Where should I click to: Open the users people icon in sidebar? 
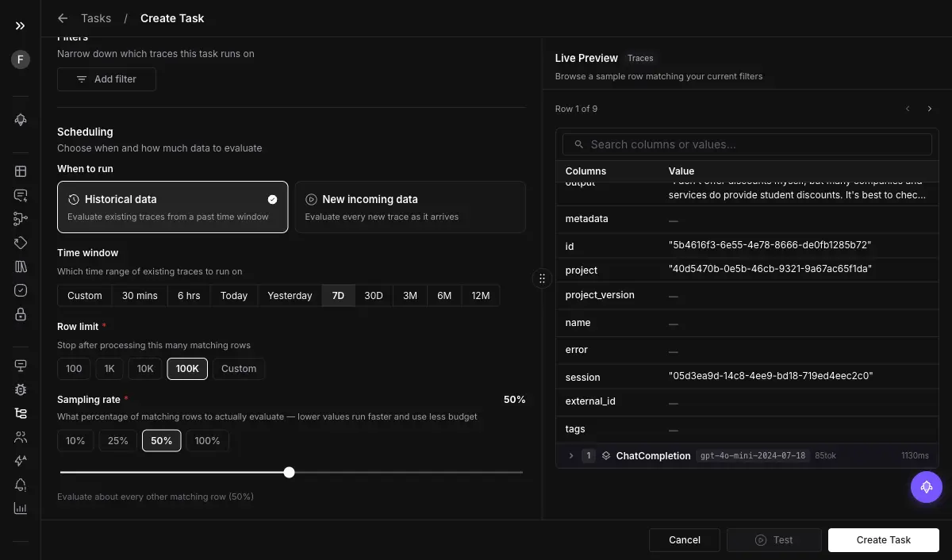click(x=21, y=437)
